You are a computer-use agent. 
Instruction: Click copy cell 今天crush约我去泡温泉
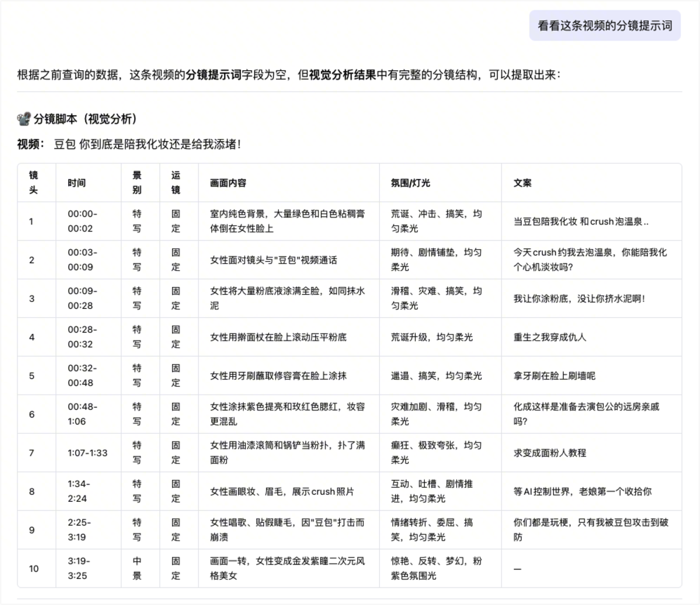[x=590, y=260]
